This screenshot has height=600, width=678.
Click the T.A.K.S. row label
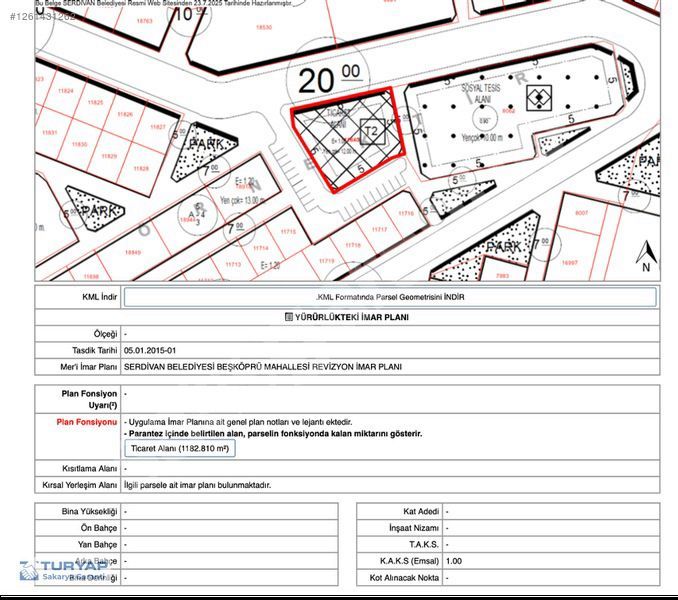pyautogui.click(x=424, y=544)
